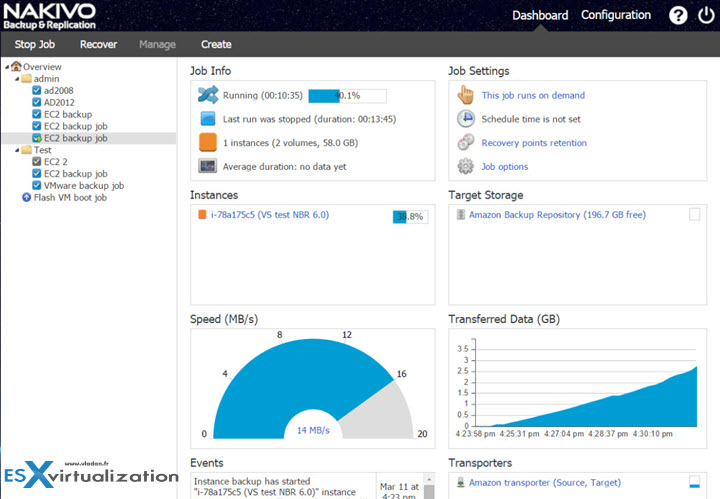The width and height of the screenshot is (720, 499).
Task: Click the Amazon Backup Repository storage icon
Action: [x=461, y=214]
